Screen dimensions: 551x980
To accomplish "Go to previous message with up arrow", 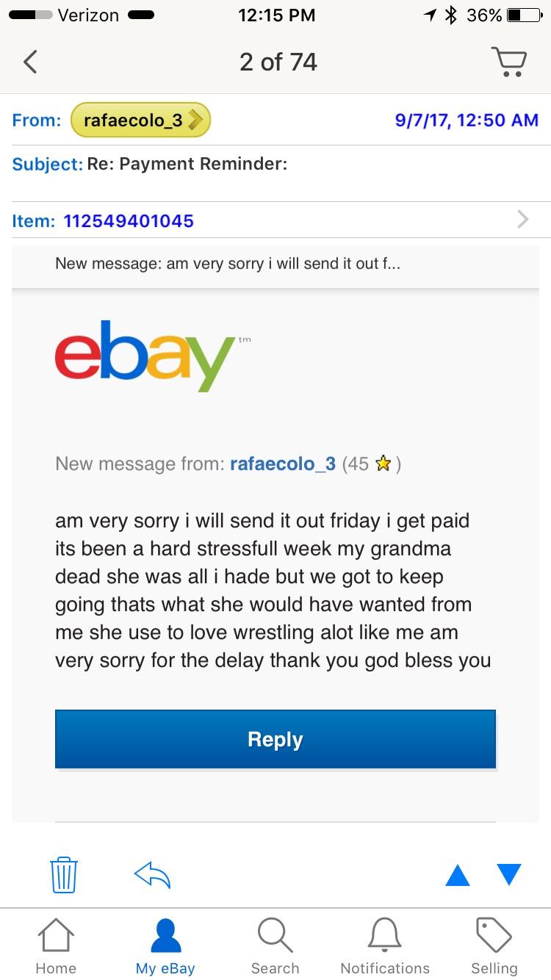I will (457, 874).
